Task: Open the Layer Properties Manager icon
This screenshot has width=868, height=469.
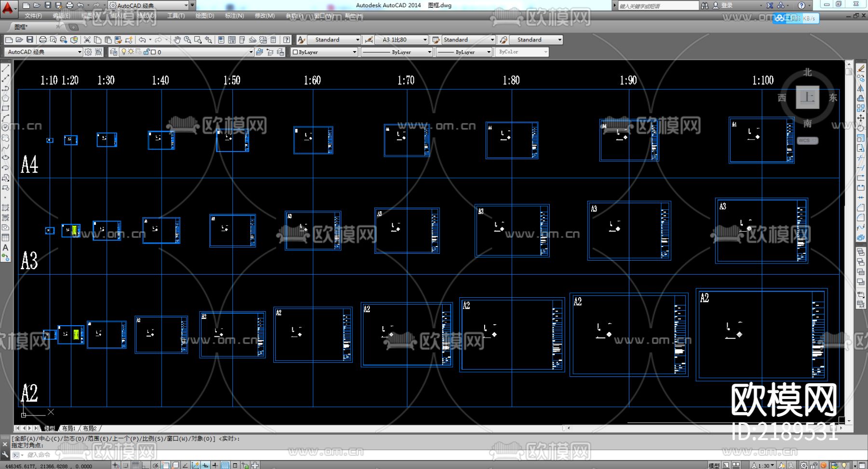Action: coord(113,52)
